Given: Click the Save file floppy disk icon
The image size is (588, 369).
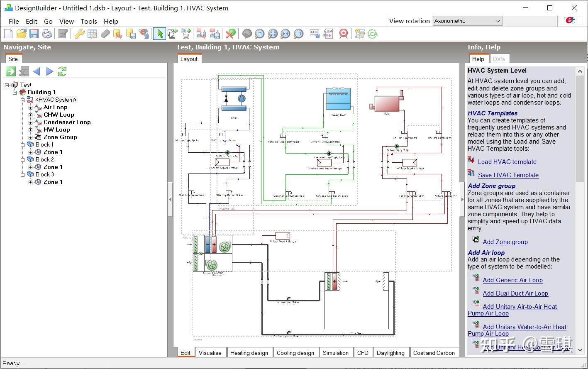Looking at the screenshot, I should pos(34,34).
